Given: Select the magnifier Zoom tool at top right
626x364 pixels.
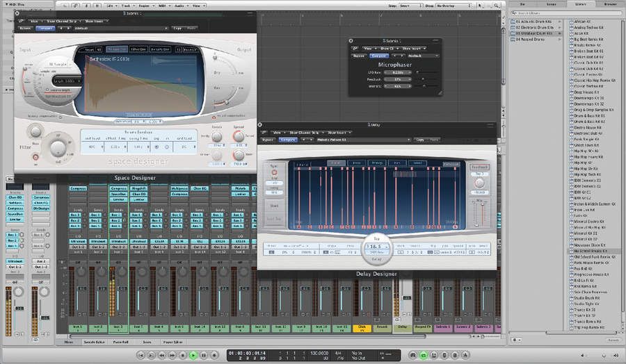Looking at the screenshot, I should tap(496, 6).
